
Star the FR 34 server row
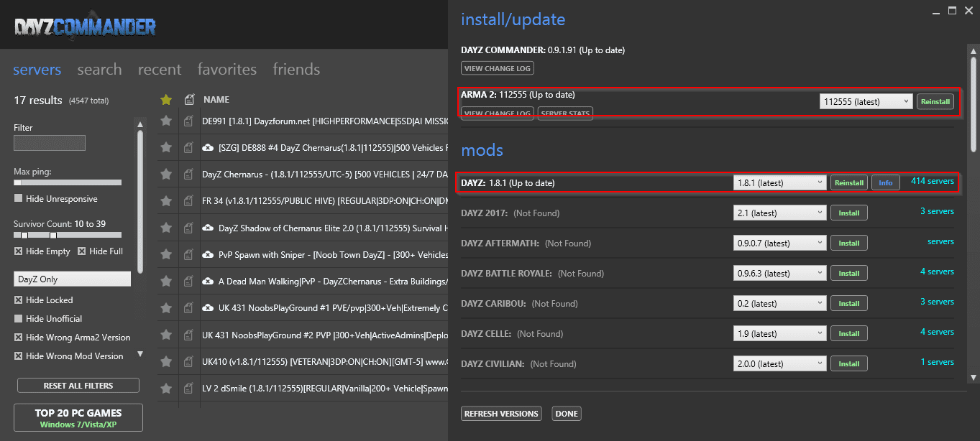point(166,200)
